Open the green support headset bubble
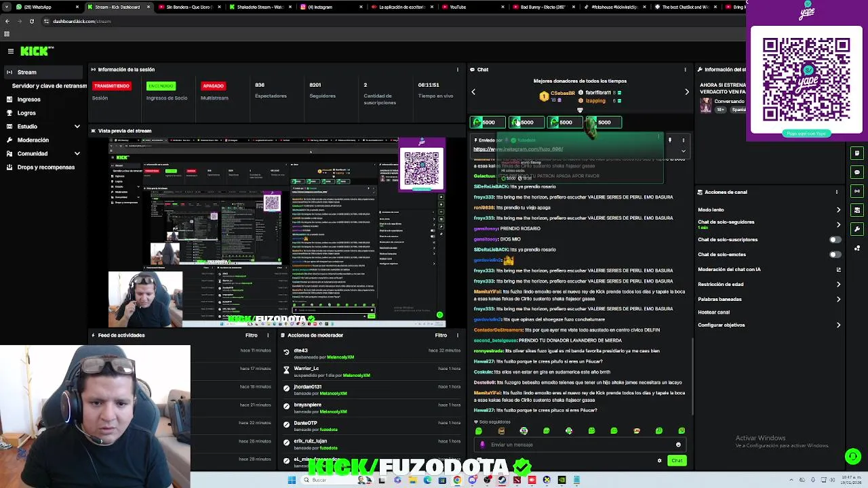 853,456
